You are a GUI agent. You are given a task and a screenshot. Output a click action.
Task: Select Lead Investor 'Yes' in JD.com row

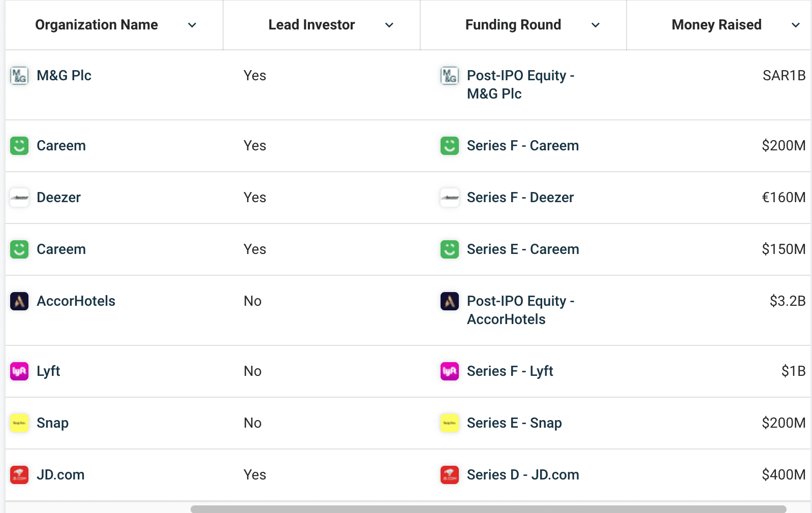255,475
